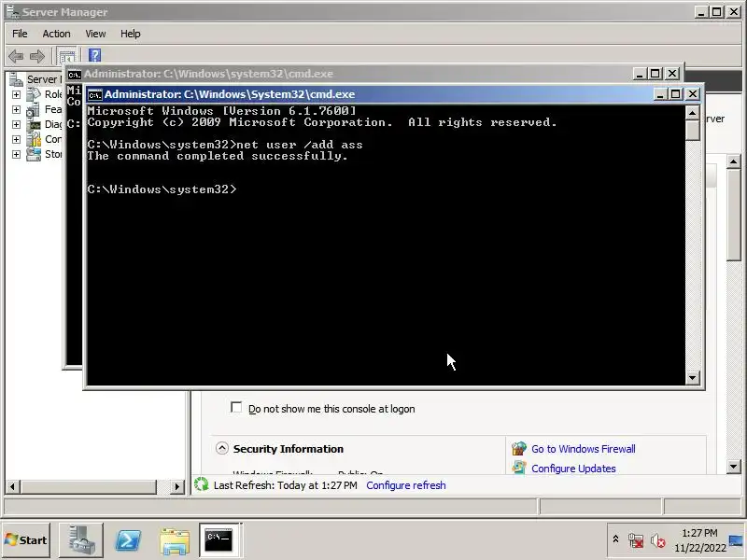Click the Configure refresh link
Screen dimensions: 747x560
[x=406, y=485]
